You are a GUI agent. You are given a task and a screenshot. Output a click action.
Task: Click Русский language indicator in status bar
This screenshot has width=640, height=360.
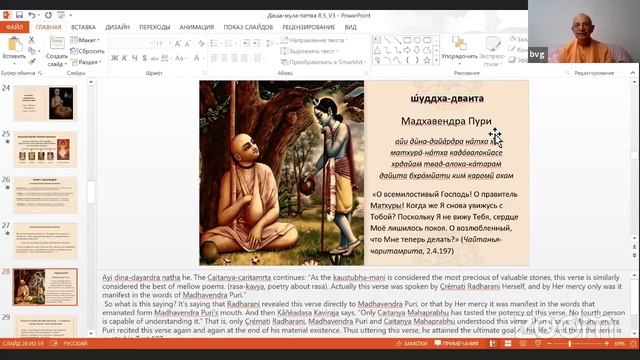75,344
